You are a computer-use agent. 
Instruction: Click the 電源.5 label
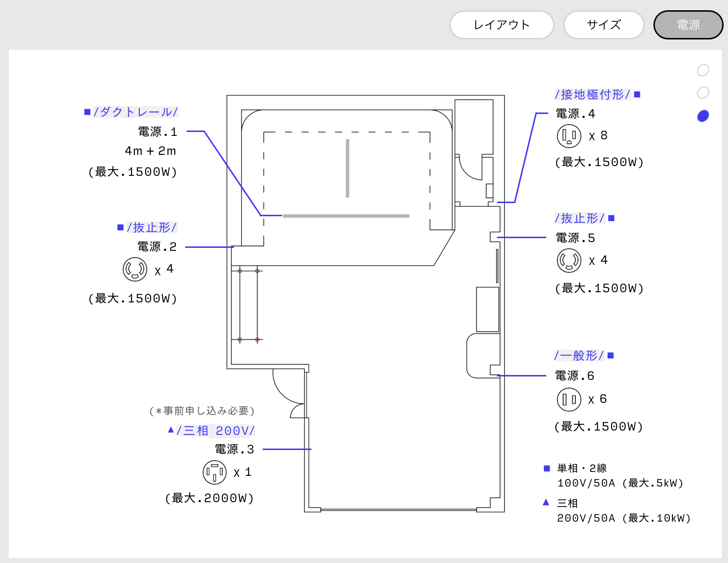tap(575, 238)
